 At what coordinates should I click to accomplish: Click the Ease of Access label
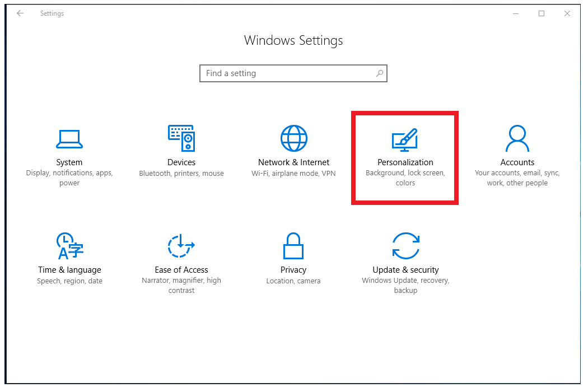pyautogui.click(x=181, y=270)
